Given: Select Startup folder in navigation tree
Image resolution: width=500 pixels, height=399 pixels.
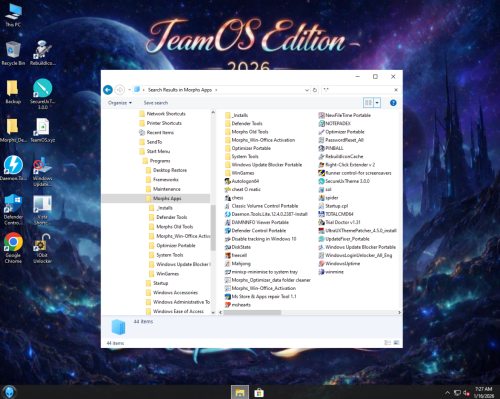Looking at the screenshot, I should click(157, 283).
